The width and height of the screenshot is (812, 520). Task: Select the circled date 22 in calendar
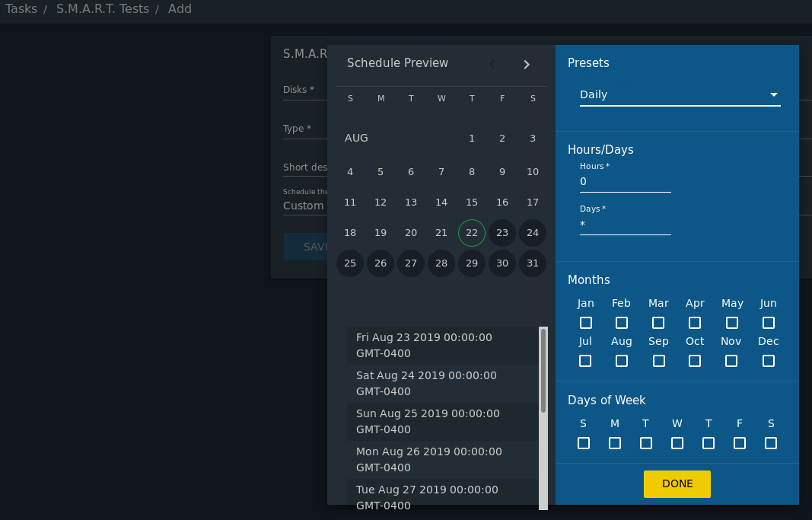471,232
